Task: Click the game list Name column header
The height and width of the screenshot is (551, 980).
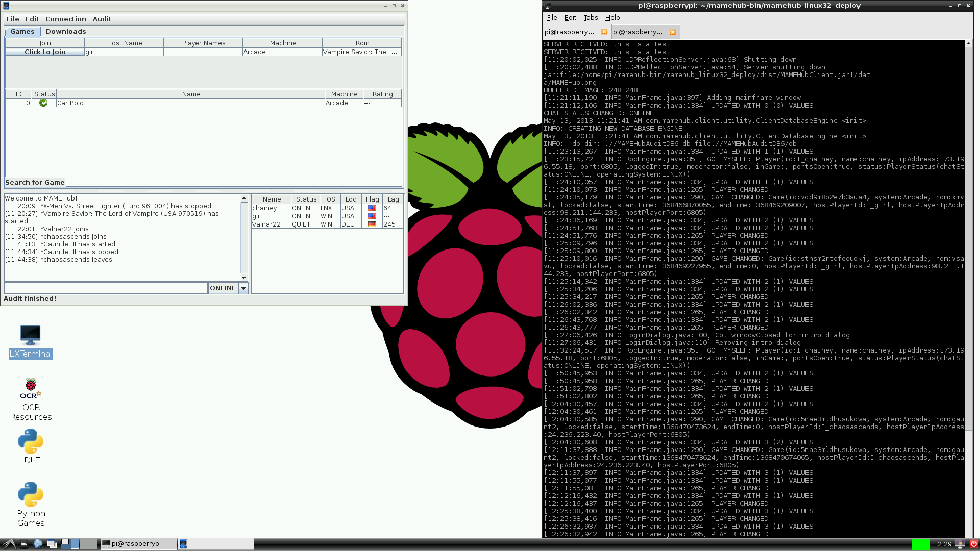Action: point(191,94)
